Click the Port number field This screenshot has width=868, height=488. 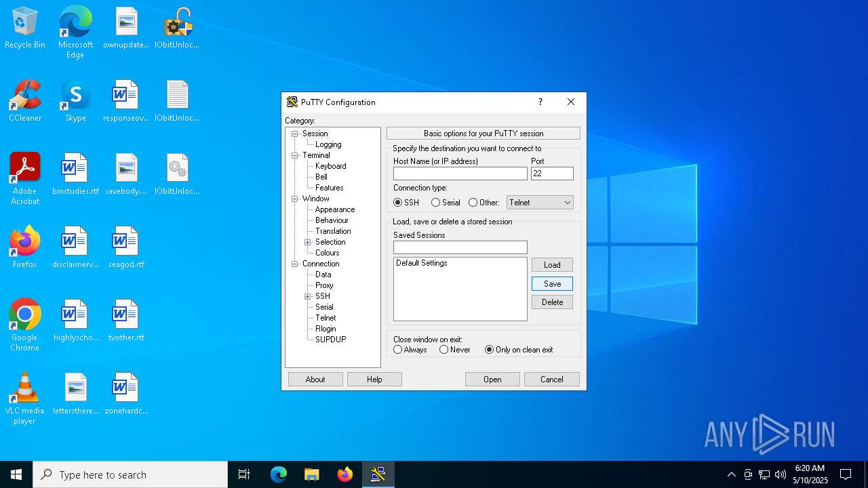pyautogui.click(x=552, y=174)
